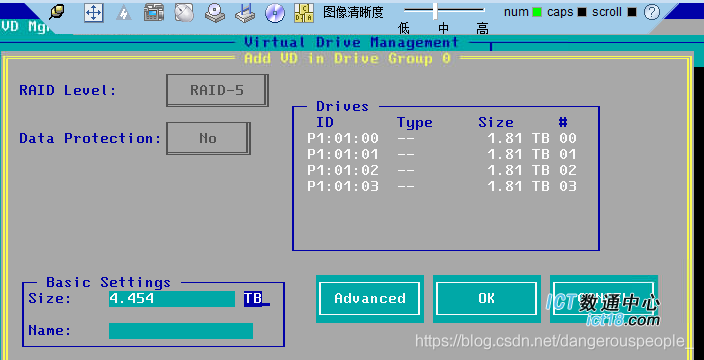This screenshot has height=360, width=704.
Task: Select drive row P1:01:03
Action: (442, 186)
